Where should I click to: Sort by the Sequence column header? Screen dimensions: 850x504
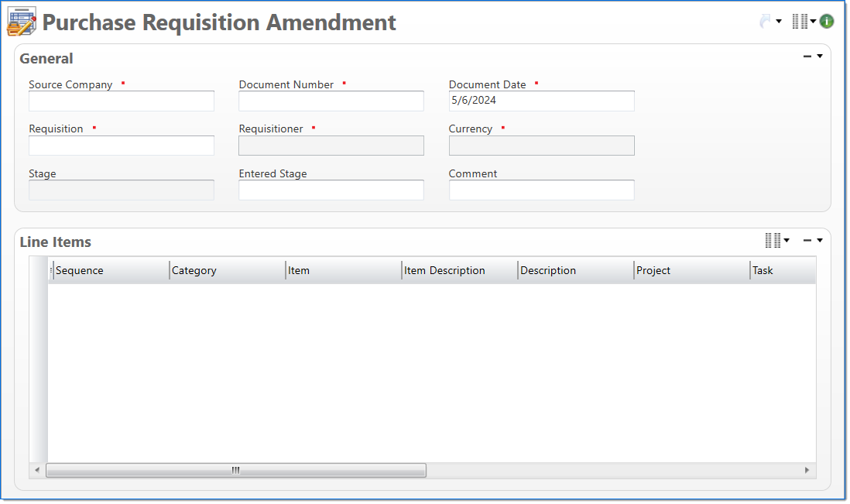click(108, 269)
